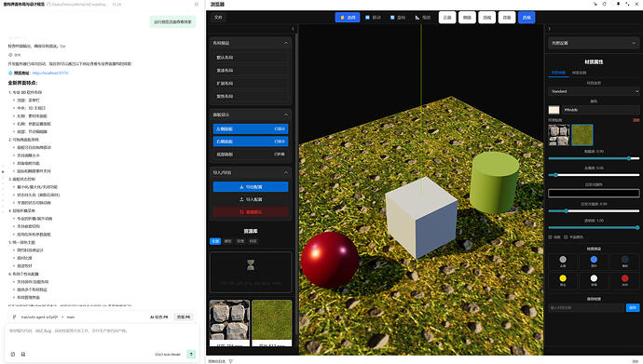643x364 pixels.
Task: Apply the white material preset
Action: (x=594, y=280)
